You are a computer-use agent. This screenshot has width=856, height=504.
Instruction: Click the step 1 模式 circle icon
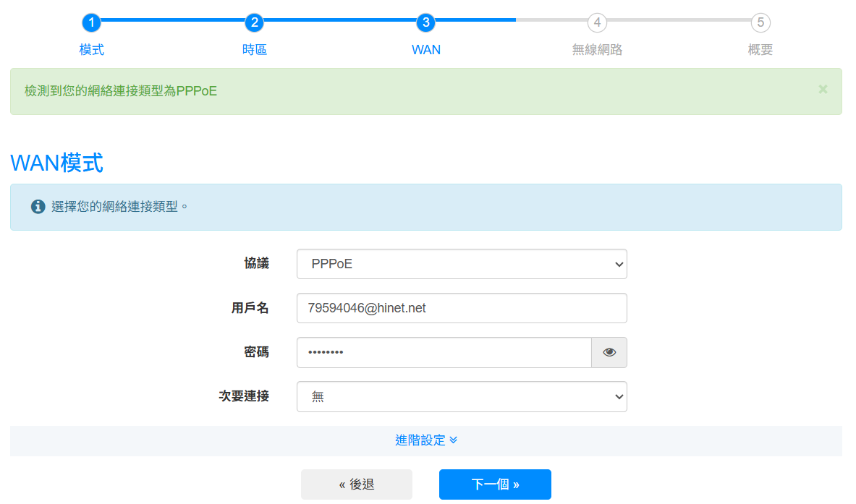tap(91, 22)
